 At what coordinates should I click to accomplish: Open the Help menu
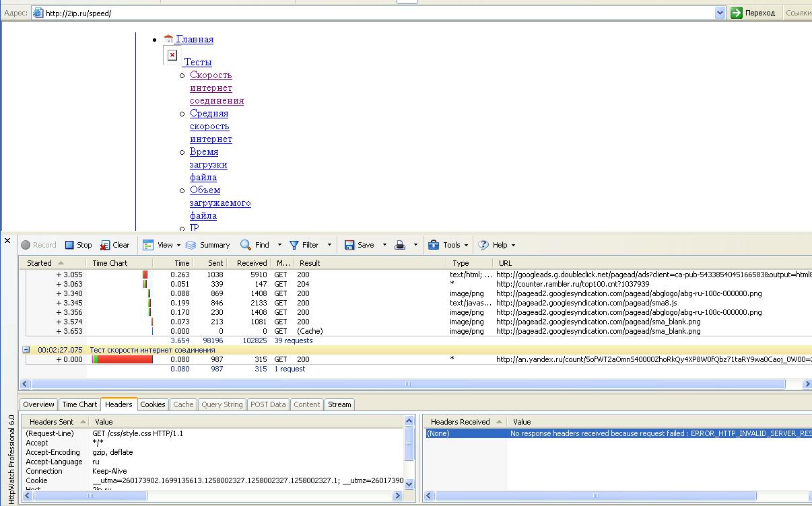497,245
